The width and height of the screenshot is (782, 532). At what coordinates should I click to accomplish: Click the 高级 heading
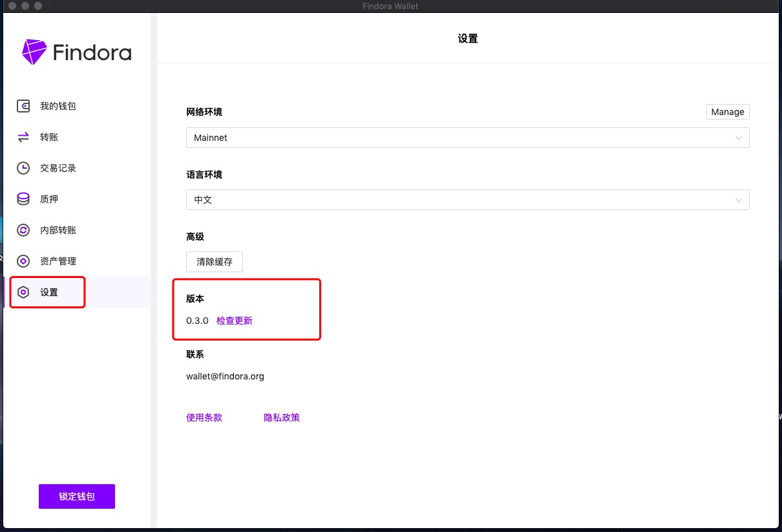(x=195, y=237)
